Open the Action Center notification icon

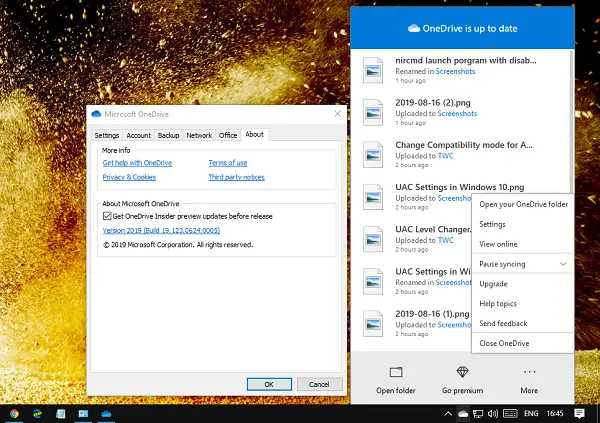[x=579, y=414]
